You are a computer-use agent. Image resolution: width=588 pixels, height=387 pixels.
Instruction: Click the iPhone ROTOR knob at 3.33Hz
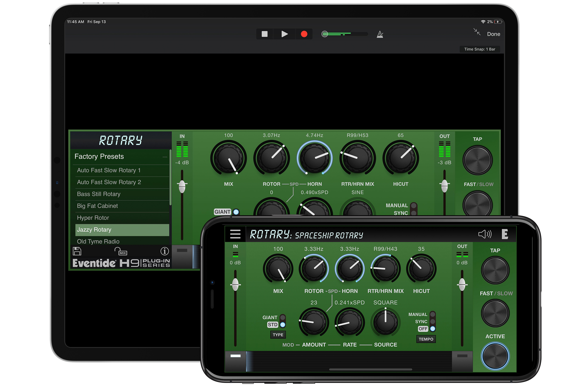[314, 269]
